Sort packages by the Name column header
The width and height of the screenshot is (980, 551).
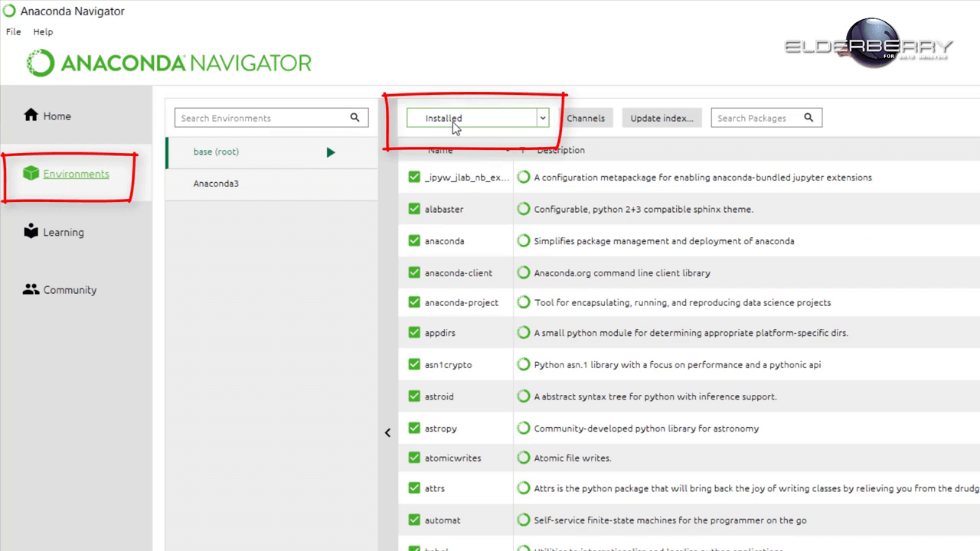[440, 151]
